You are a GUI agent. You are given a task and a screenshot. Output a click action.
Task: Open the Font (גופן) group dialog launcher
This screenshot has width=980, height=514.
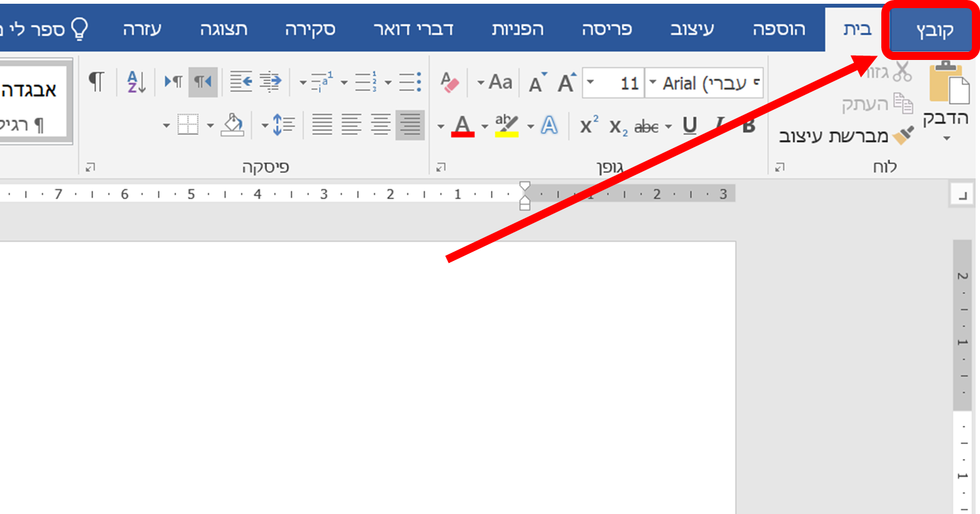click(x=441, y=167)
